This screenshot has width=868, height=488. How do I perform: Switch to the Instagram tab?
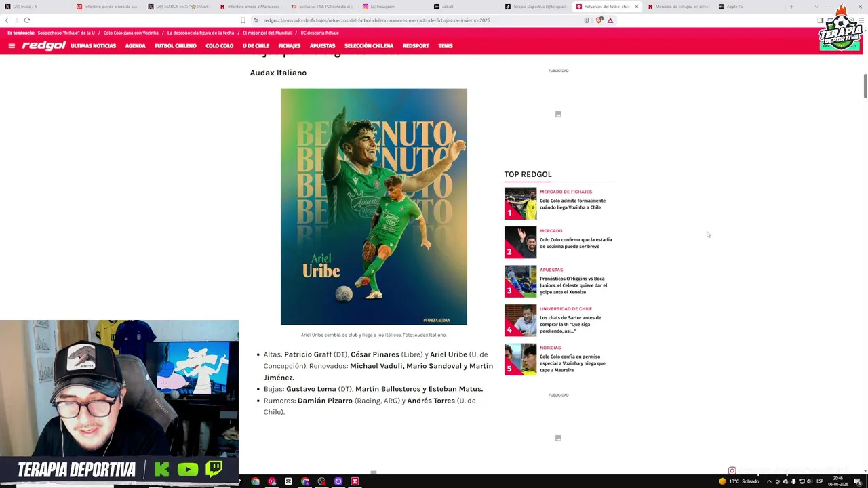click(393, 7)
